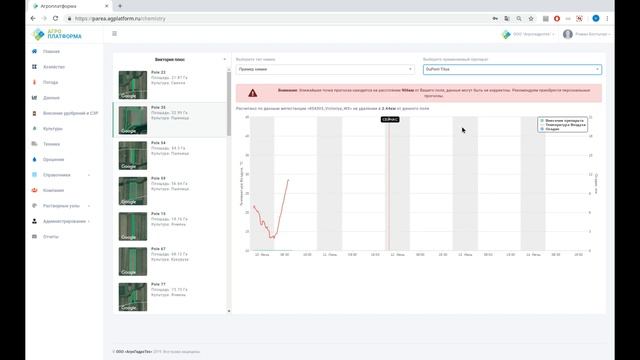Expand the Справочники submenu
The width and height of the screenshot is (640, 360).
click(x=89, y=175)
